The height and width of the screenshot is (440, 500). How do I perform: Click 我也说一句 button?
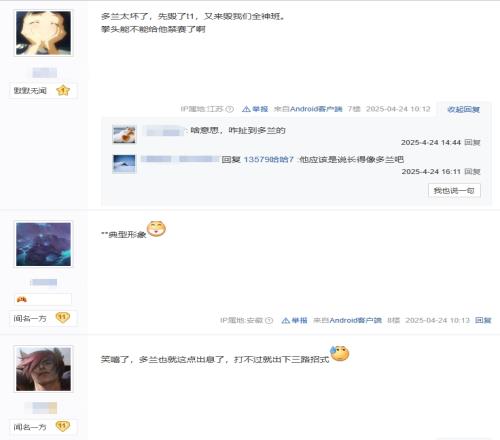pyautogui.click(x=454, y=191)
